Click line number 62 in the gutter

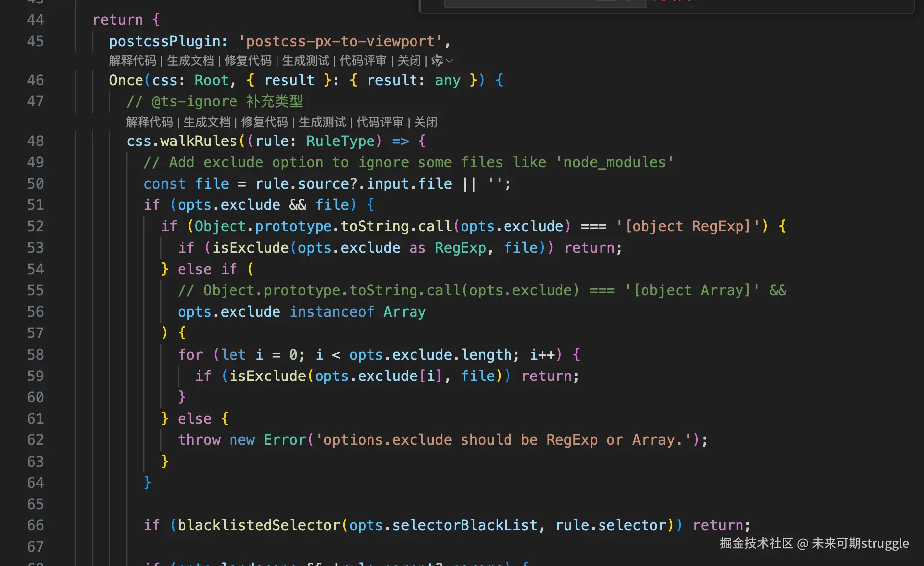click(x=35, y=440)
